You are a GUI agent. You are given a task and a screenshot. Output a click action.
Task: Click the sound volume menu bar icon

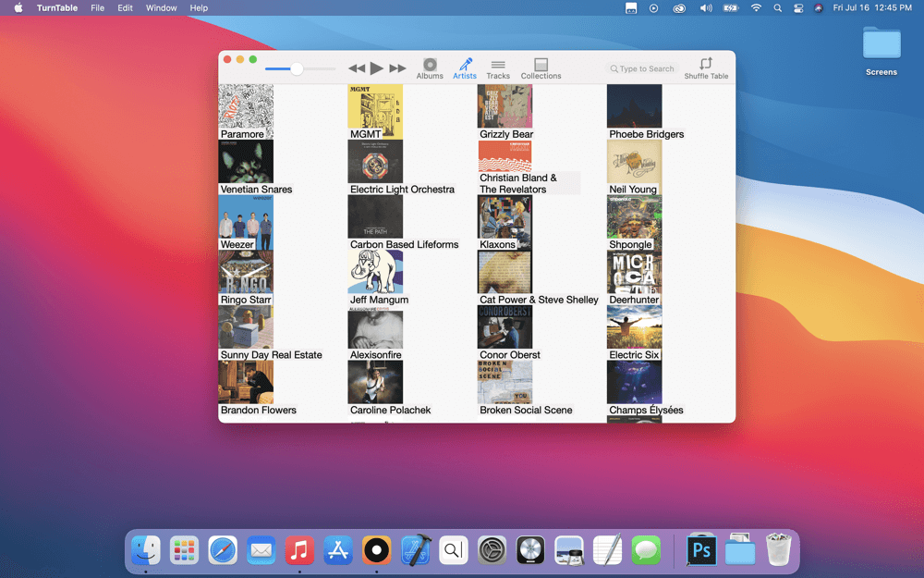click(x=705, y=7)
